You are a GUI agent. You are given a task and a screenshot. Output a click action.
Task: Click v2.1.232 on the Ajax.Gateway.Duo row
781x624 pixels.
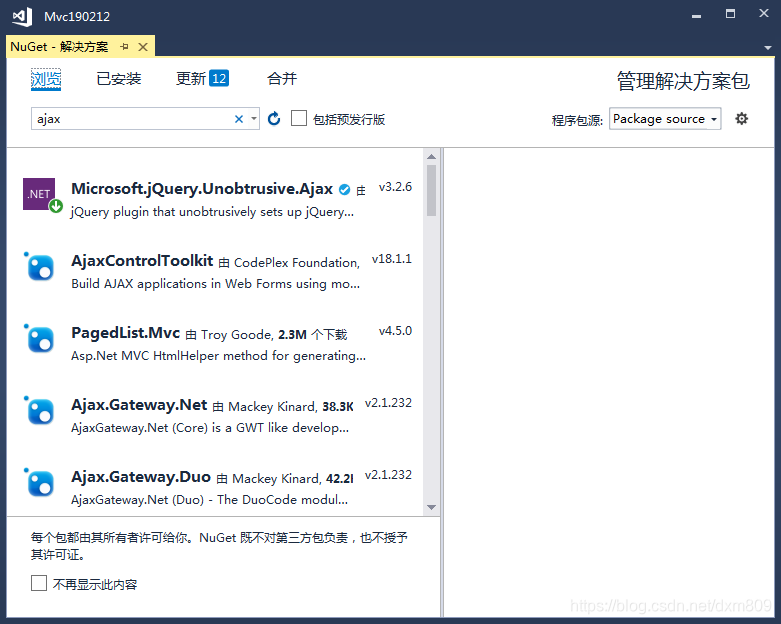coord(389,475)
